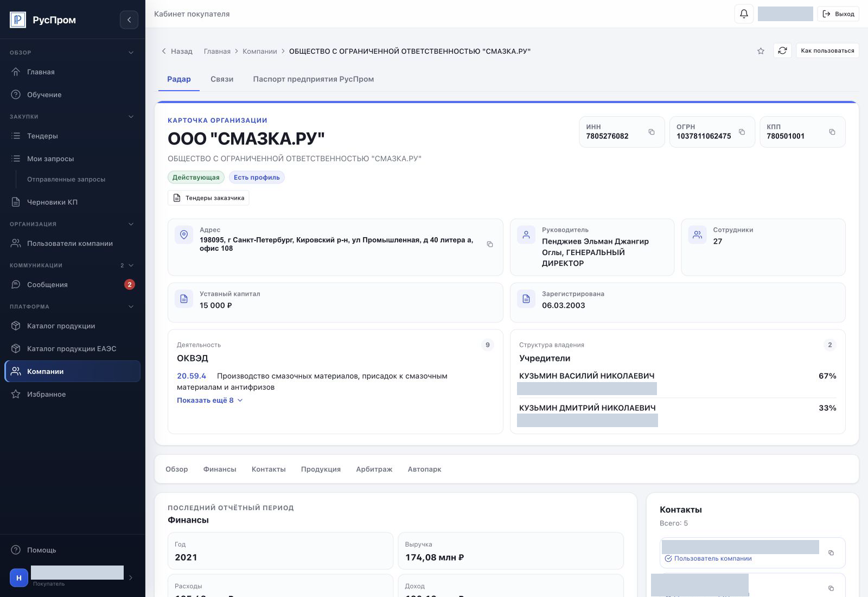Copy the ОГРН 1037811062475 value
The height and width of the screenshot is (597, 868).
click(742, 132)
